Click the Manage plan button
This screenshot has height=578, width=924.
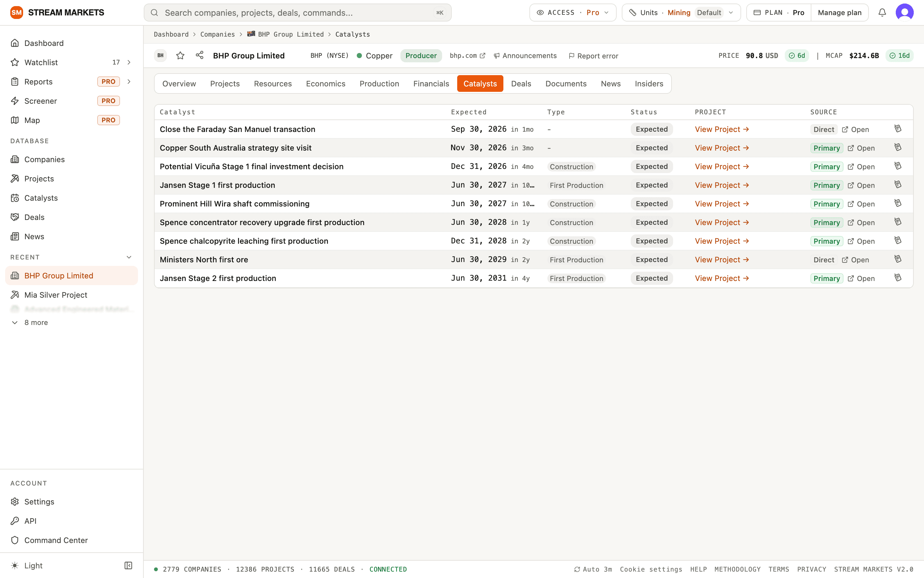840,13
